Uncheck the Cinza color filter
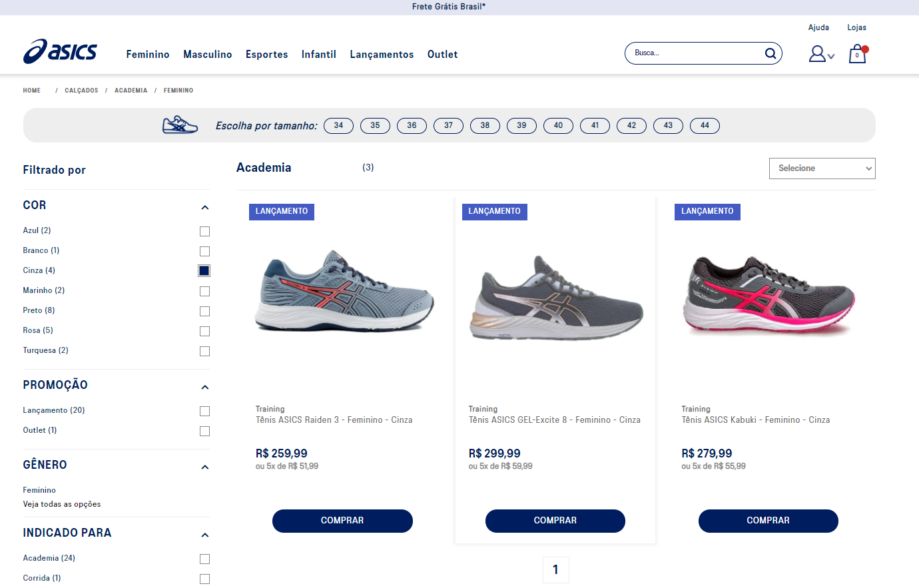 pos(204,271)
